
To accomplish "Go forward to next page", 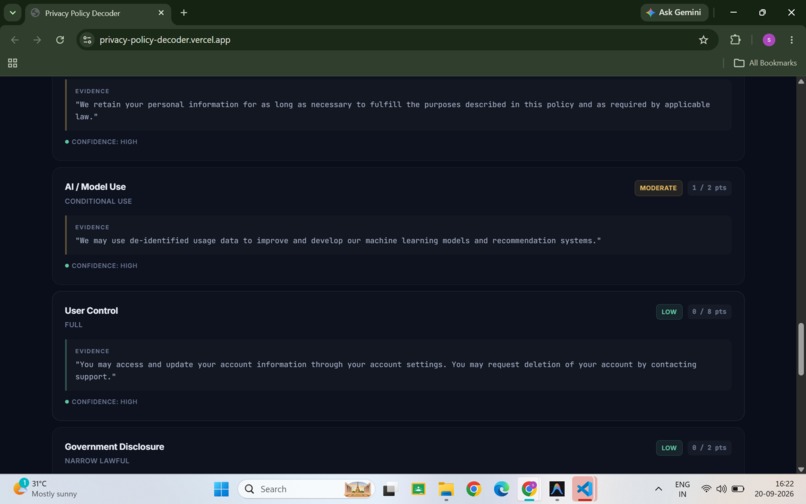I will click(37, 40).
